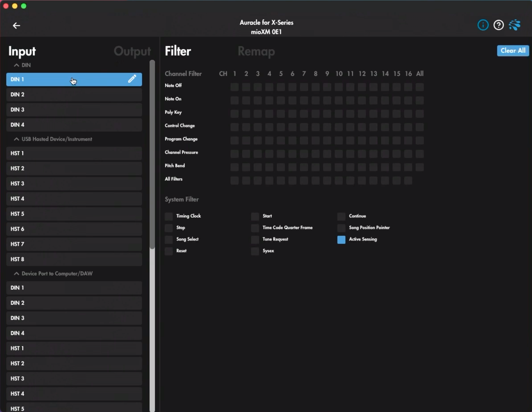This screenshot has width=532, height=412.
Task: Click the question mark help icon
Action: click(498, 25)
